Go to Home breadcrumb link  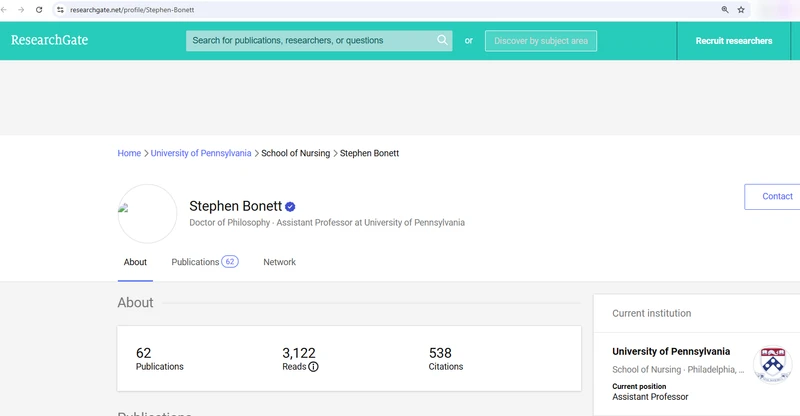pos(129,153)
